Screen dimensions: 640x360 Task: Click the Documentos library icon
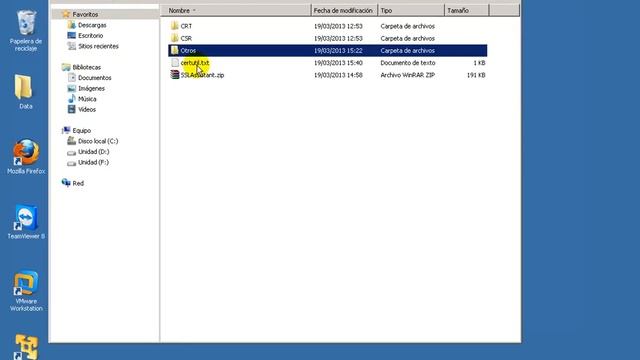(x=72, y=78)
